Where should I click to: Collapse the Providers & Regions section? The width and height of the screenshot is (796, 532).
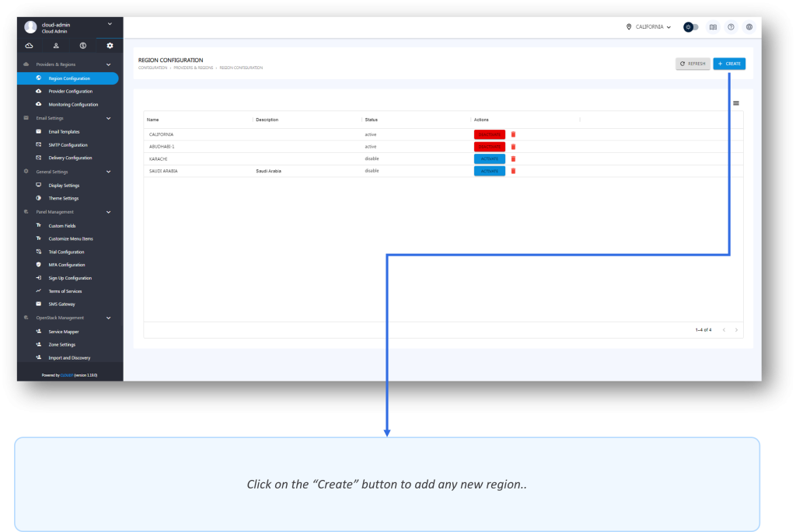pos(108,64)
